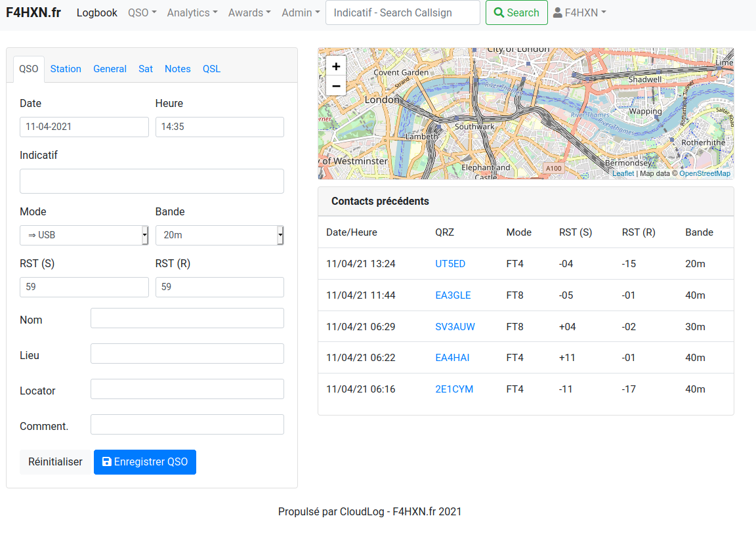The image size is (756, 535).
Task: Click the Réinitialiser reset button
Action: click(55, 461)
